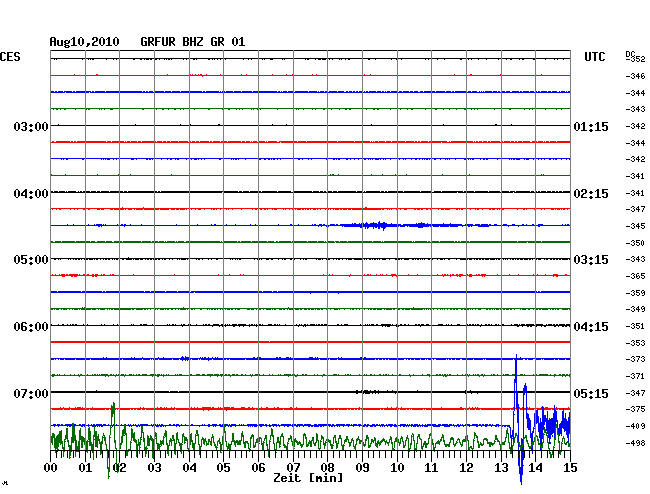The image size is (650, 494).
Task: Click the 04 minute axis label
Action: click(x=189, y=467)
